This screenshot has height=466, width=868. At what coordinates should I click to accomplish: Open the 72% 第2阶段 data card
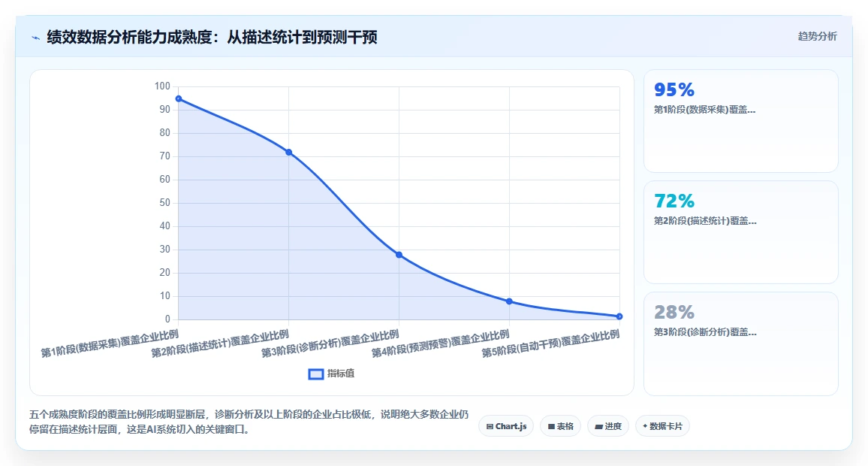pyautogui.click(x=740, y=232)
